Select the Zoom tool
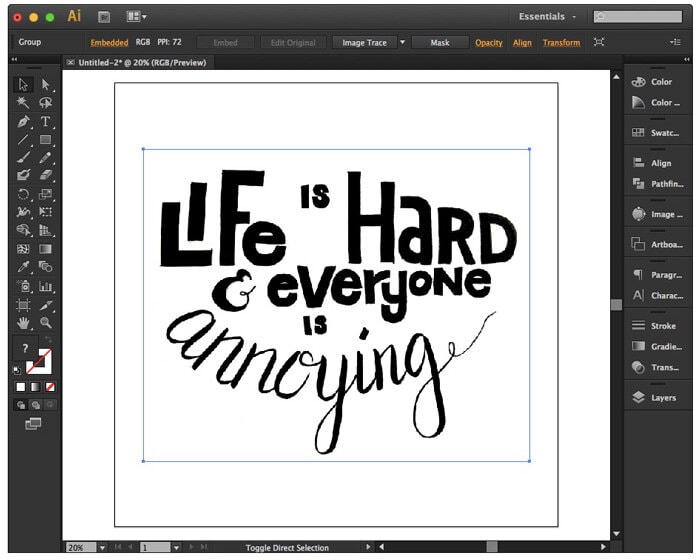This screenshot has width=700, height=560. pos(45,322)
